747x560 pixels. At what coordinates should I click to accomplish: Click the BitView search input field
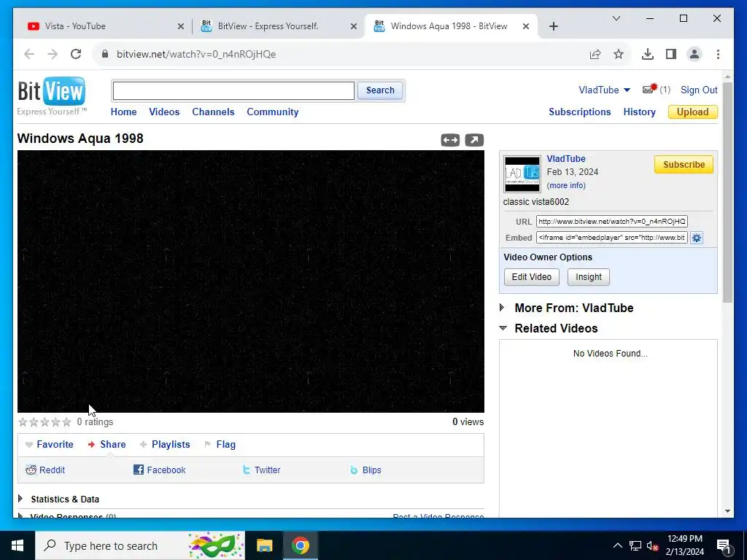point(233,90)
